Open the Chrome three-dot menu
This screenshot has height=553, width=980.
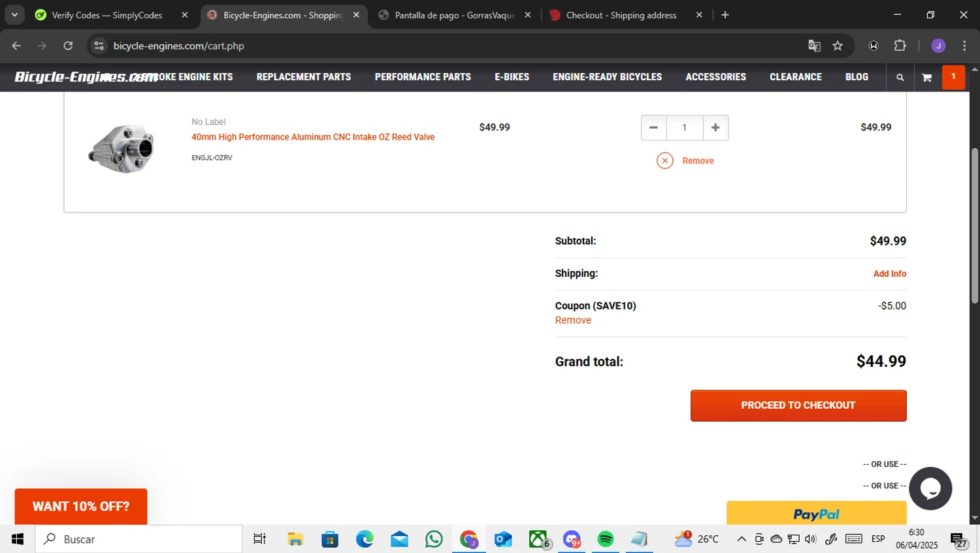tap(964, 46)
